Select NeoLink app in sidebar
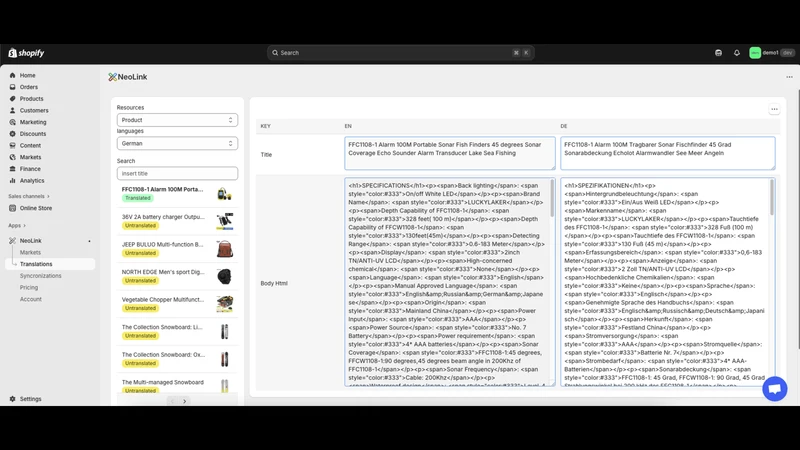Viewport: 800px width, 450px height. coord(31,241)
